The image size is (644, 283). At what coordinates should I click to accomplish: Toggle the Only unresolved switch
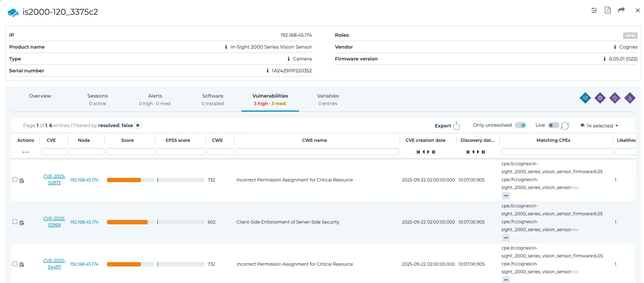(x=521, y=125)
